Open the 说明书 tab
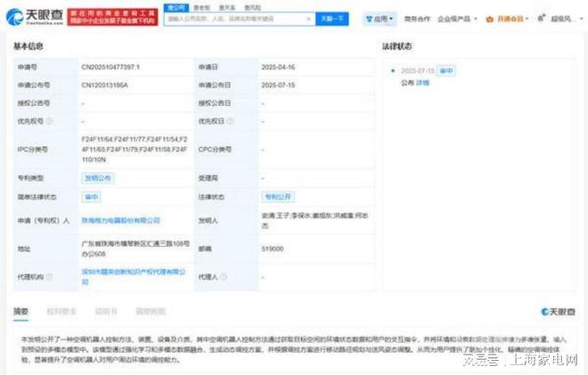The image size is (588, 375). (x=105, y=312)
